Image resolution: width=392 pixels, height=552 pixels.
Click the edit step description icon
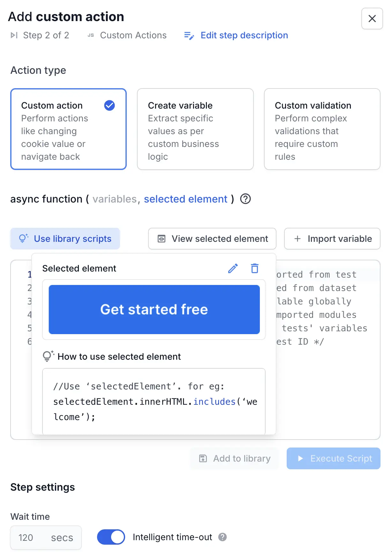click(x=189, y=35)
